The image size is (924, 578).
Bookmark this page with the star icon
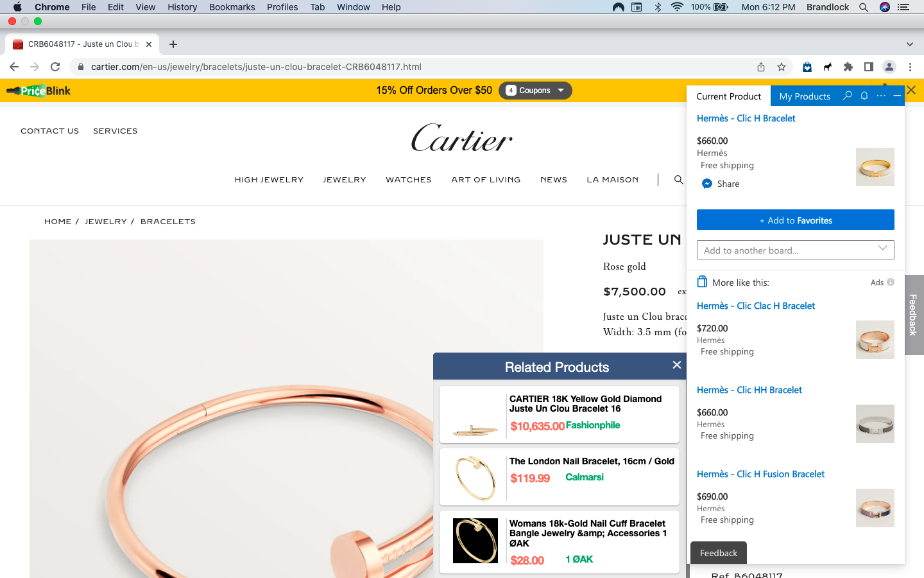[782, 67]
